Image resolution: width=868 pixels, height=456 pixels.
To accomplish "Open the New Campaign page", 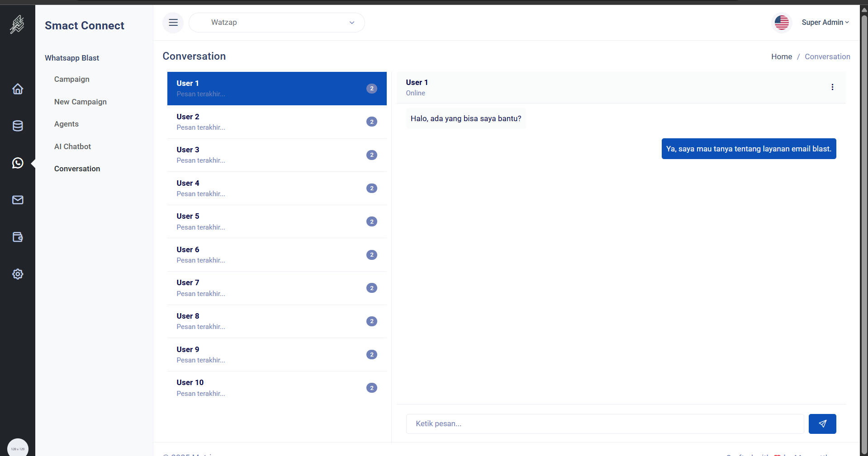I will [x=80, y=102].
